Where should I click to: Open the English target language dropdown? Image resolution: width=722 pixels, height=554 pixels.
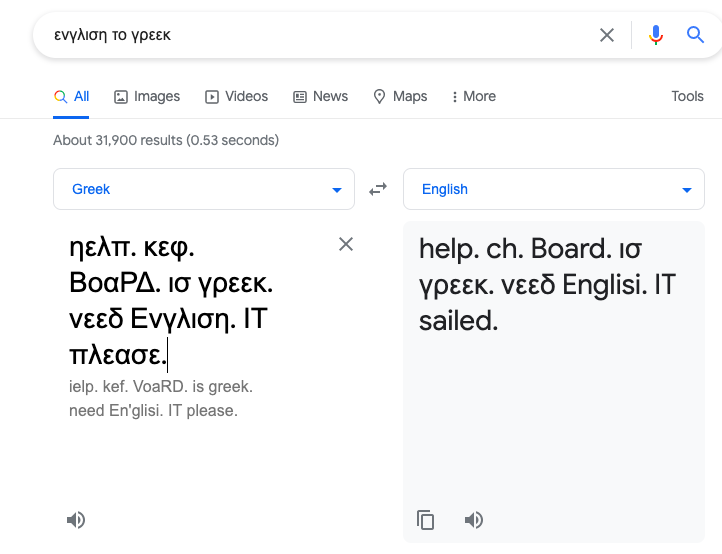pyautogui.click(x=554, y=189)
